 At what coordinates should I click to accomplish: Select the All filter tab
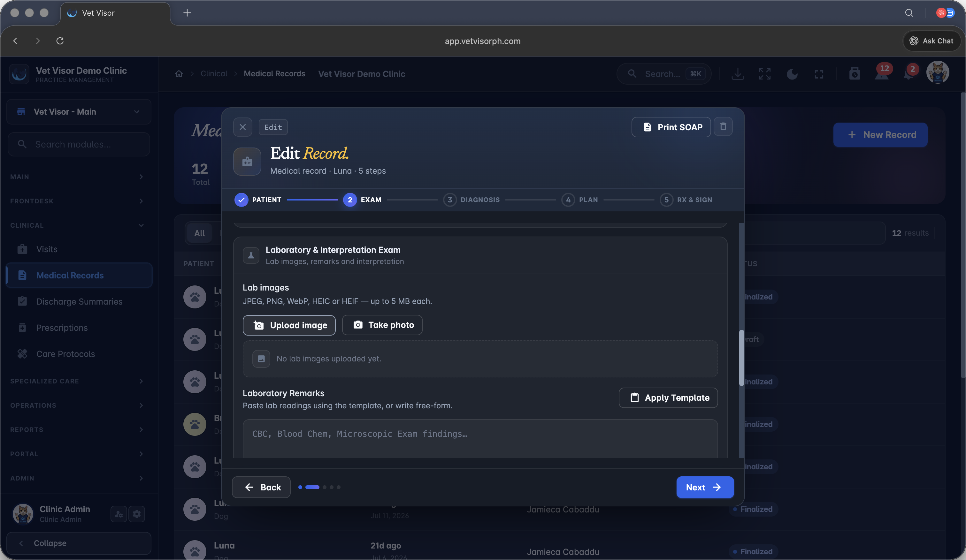199,233
